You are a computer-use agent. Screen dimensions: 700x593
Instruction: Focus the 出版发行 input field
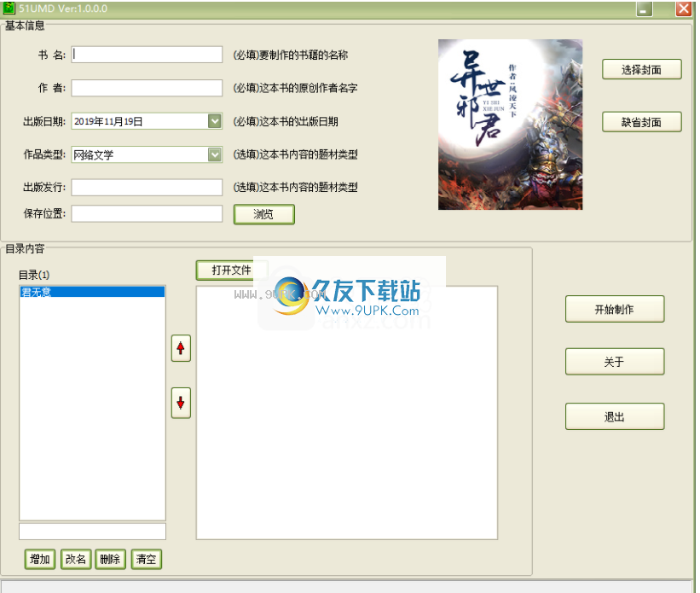click(147, 187)
